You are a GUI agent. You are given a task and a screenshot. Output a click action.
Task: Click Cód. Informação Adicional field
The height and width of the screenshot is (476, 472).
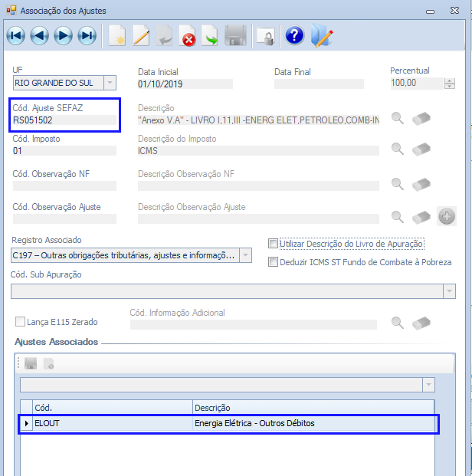tap(254, 324)
